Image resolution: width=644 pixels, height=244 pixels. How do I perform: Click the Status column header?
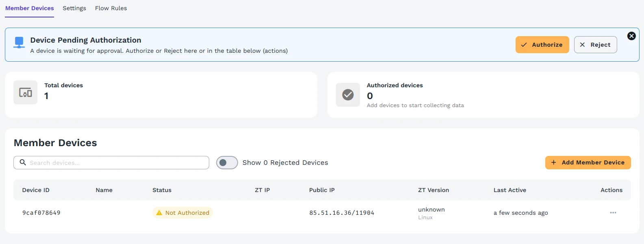click(x=162, y=190)
